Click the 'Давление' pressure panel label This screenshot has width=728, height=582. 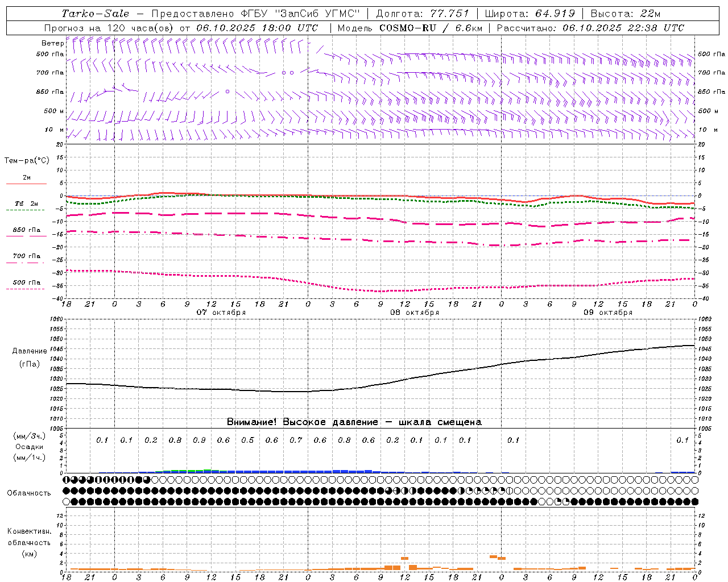tap(30, 351)
